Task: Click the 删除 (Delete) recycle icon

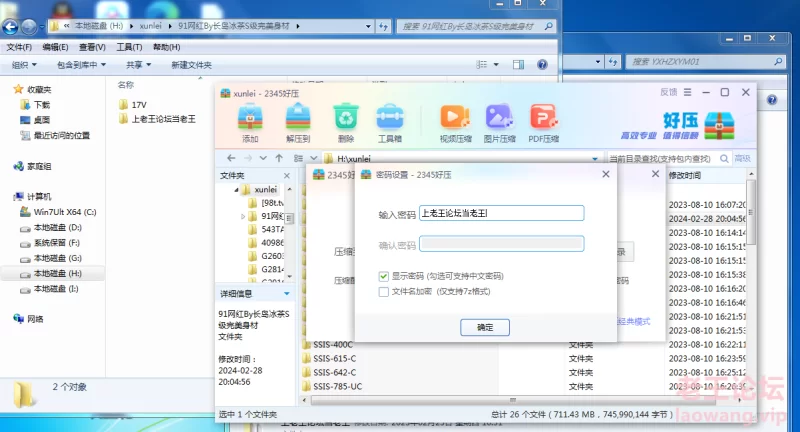Action: (346, 123)
